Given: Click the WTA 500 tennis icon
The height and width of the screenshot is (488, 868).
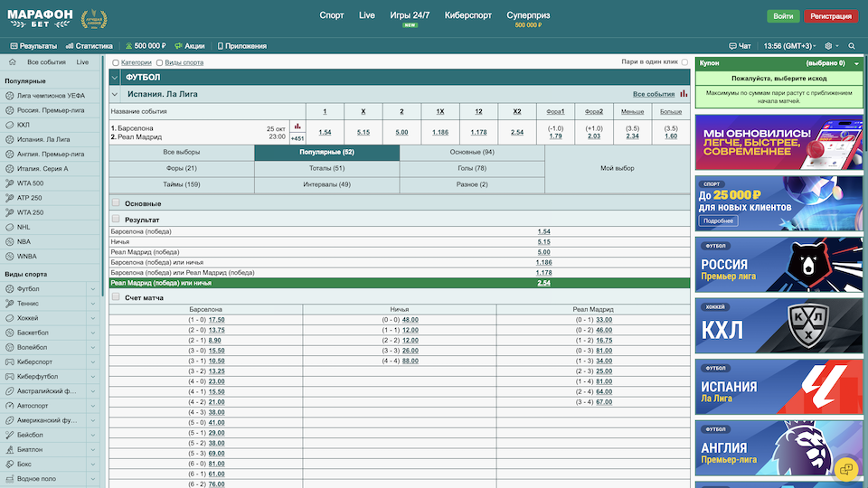Looking at the screenshot, I should click(x=9, y=183).
